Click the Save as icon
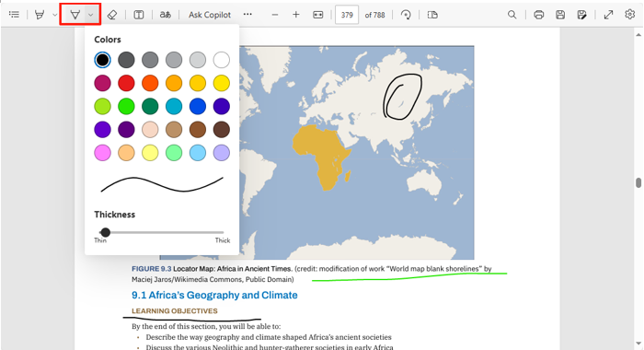Viewport: 644px width, 350px height. click(581, 15)
